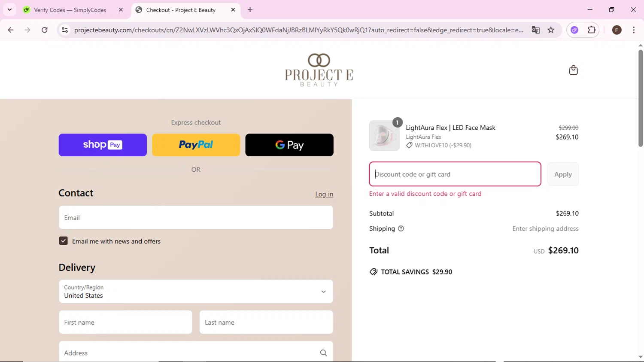
Task: Open the purple extension icon in toolbar
Action: 574,30
